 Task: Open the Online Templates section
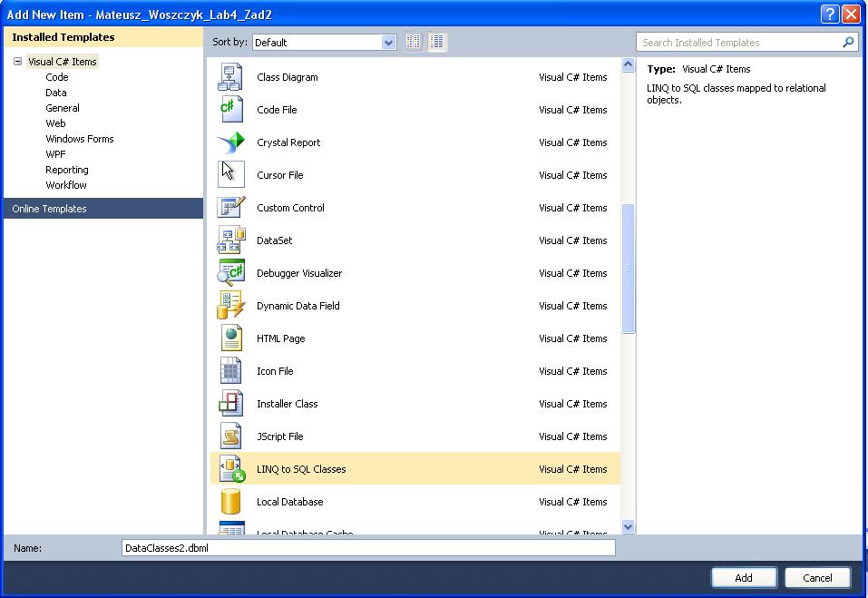(103, 209)
